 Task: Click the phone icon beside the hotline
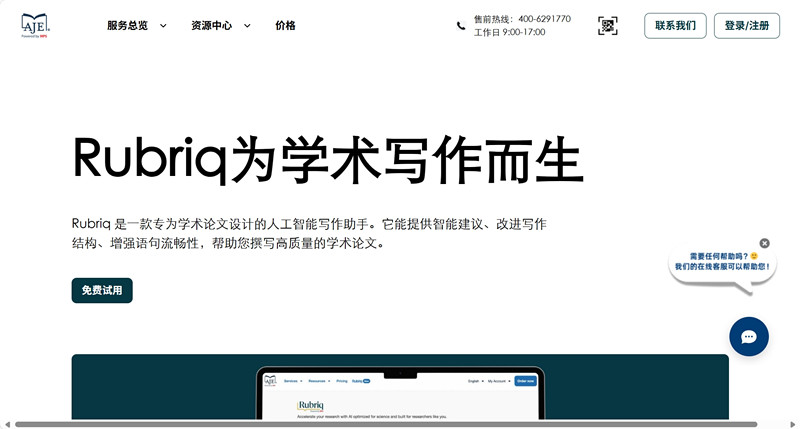461,26
